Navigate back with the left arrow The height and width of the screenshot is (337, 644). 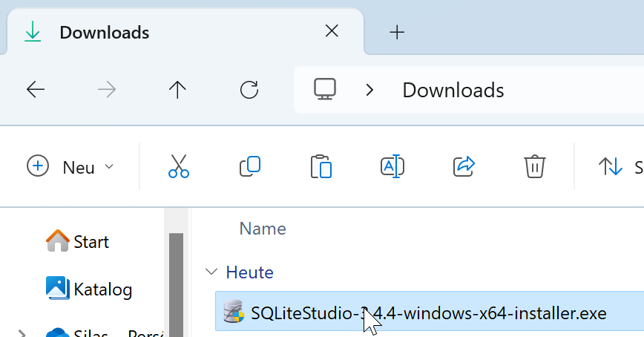click(x=36, y=91)
